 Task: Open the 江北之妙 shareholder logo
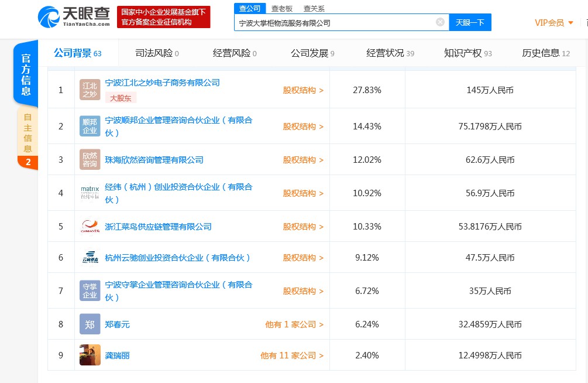[x=90, y=90]
